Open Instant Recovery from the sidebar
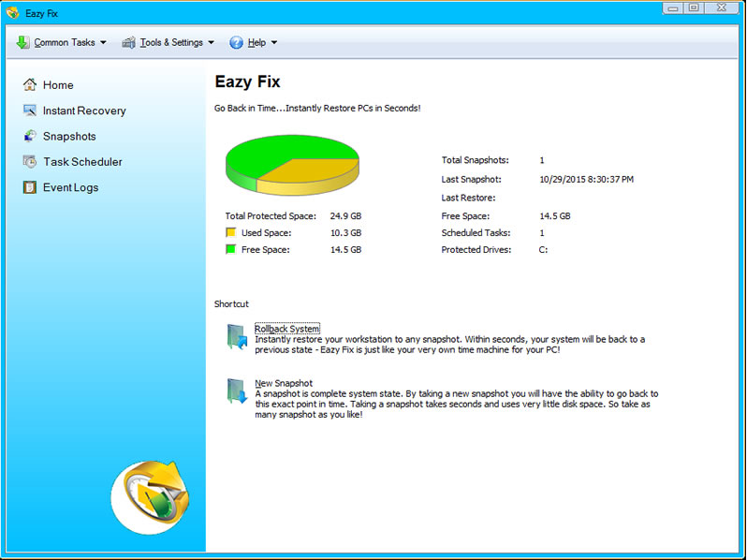This screenshot has width=747, height=560. [84, 111]
